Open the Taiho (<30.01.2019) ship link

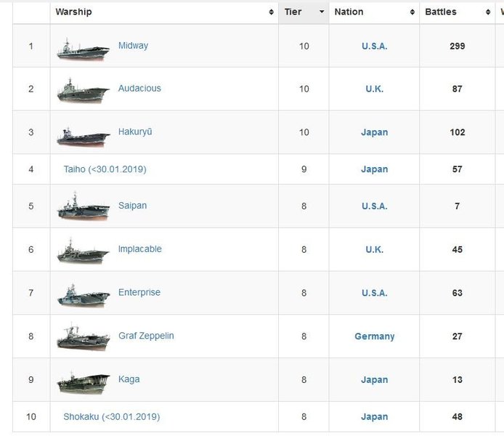[x=105, y=169]
